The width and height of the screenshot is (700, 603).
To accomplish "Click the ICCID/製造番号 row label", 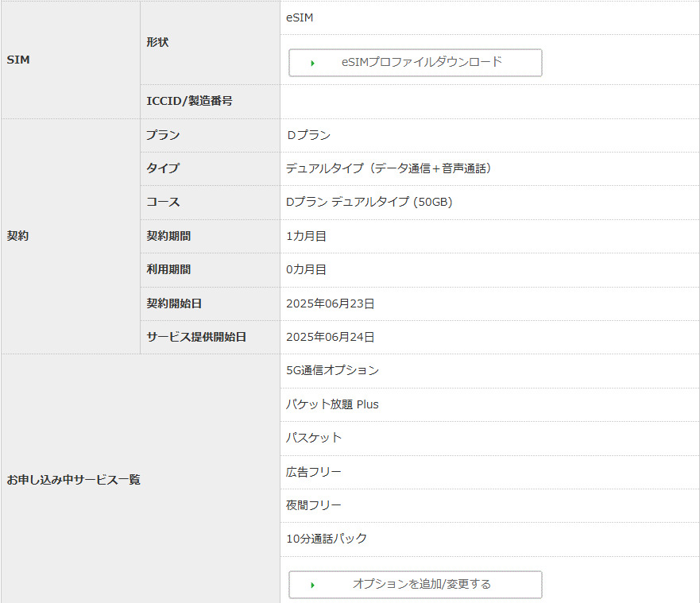I will pos(189,102).
